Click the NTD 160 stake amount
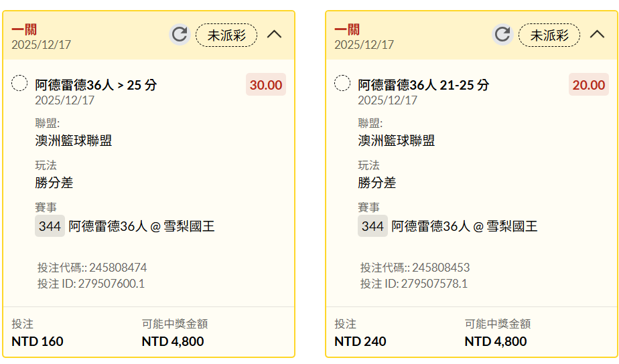This screenshot has width=619, height=364. [x=38, y=341]
